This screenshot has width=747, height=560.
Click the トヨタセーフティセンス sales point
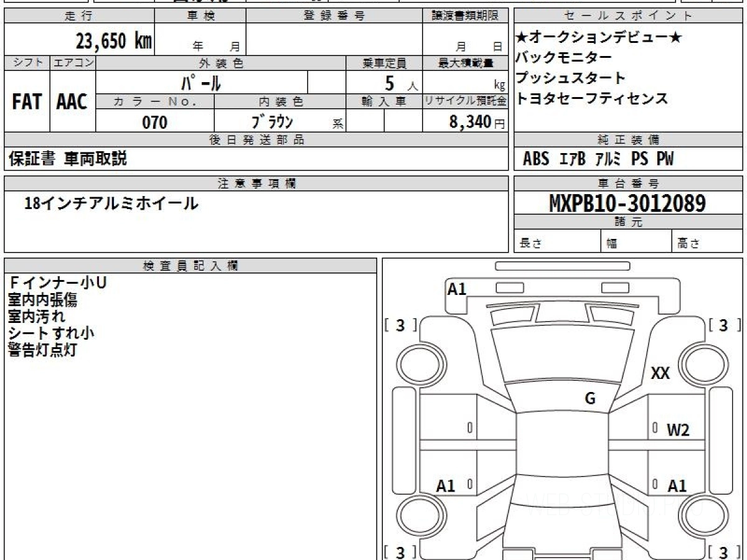click(x=591, y=98)
